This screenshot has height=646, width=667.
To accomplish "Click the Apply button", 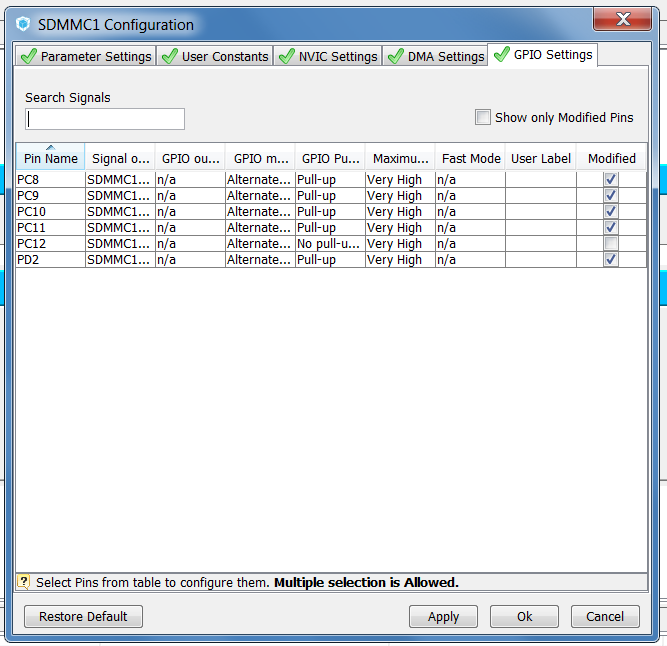I will point(443,616).
